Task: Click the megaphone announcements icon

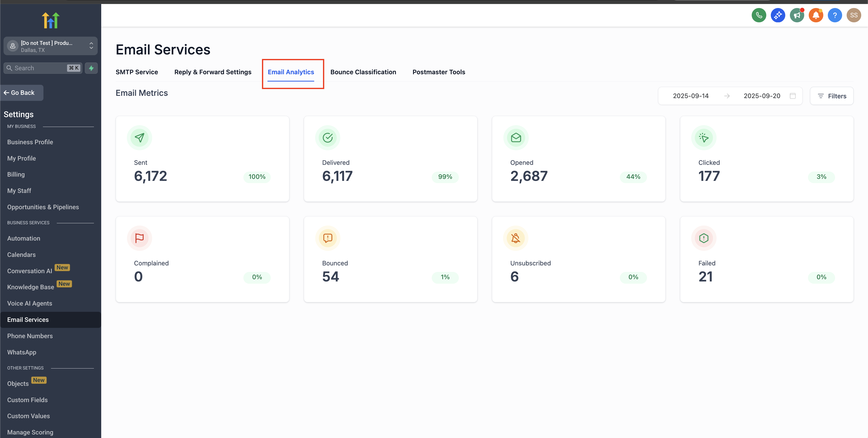Action: 797,15
